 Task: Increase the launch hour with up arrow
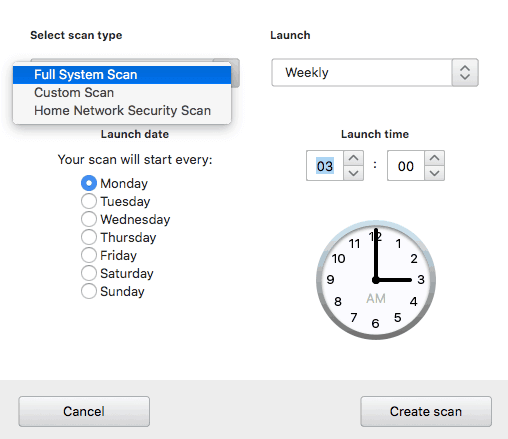point(353,158)
